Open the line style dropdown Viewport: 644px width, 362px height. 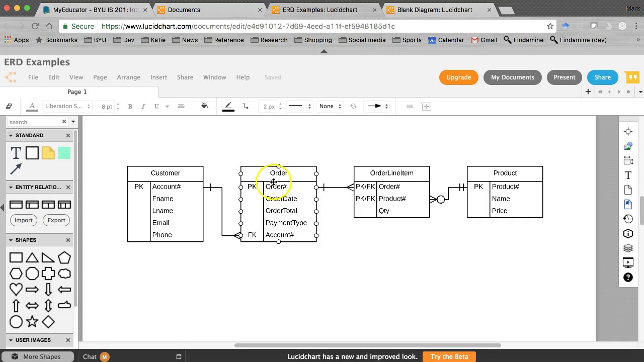(300, 106)
